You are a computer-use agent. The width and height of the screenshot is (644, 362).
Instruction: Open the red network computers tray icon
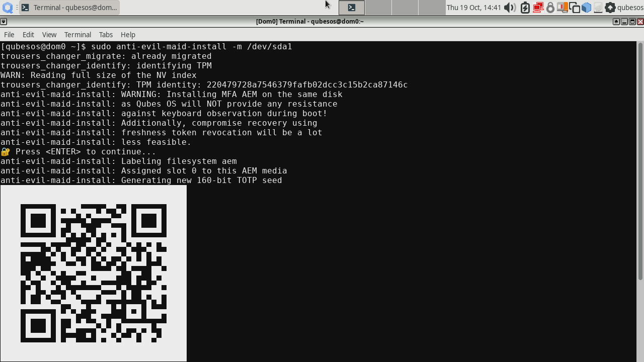click(538, 8)
